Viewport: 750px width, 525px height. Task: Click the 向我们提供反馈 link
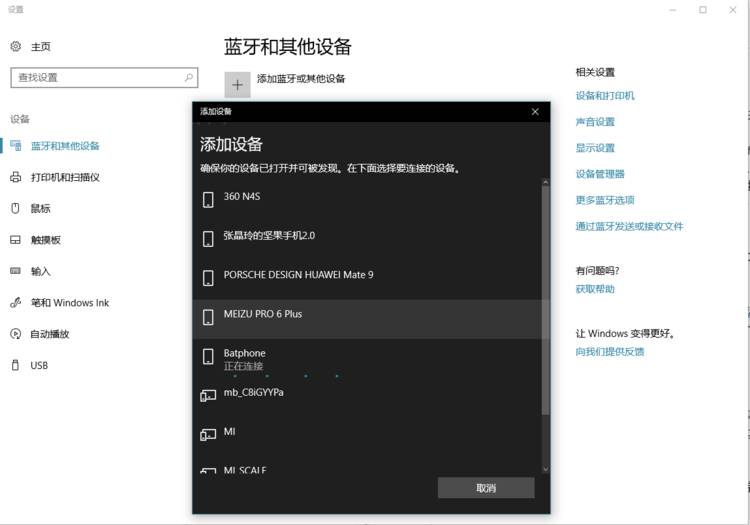point(610,352)
